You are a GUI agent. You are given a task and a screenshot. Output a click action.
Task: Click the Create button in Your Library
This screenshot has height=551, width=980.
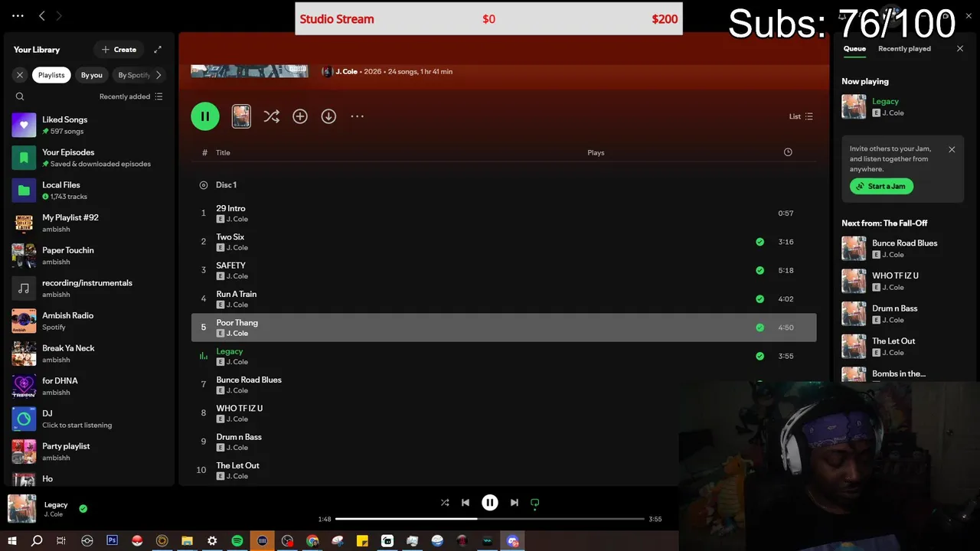[x=119, y=50]
